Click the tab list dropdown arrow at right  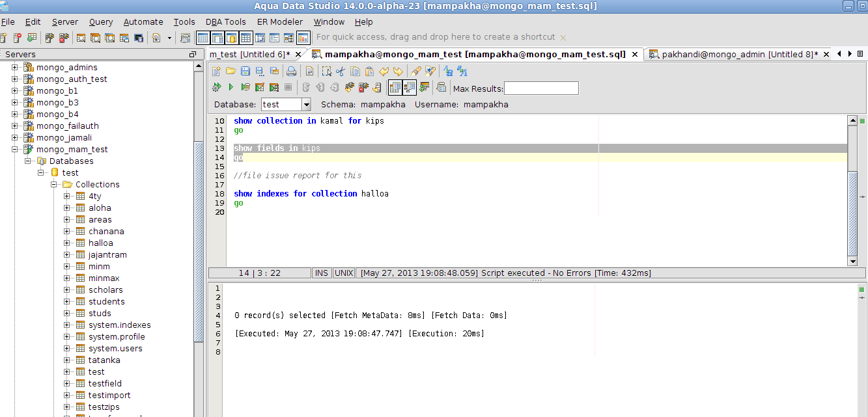tap(860, 54)
